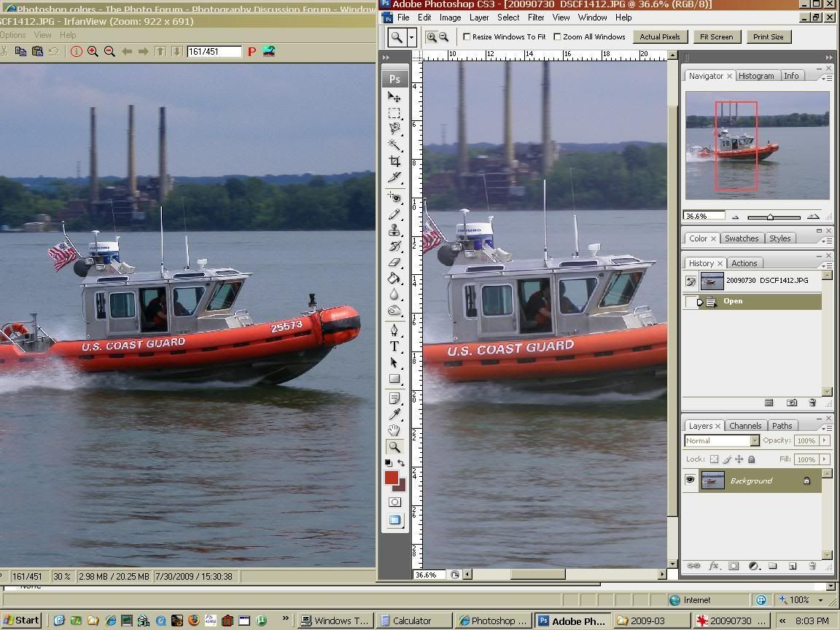840x630 pixels.
Task: Select the Paint Bucket tool
Action: tap(394, 278)
